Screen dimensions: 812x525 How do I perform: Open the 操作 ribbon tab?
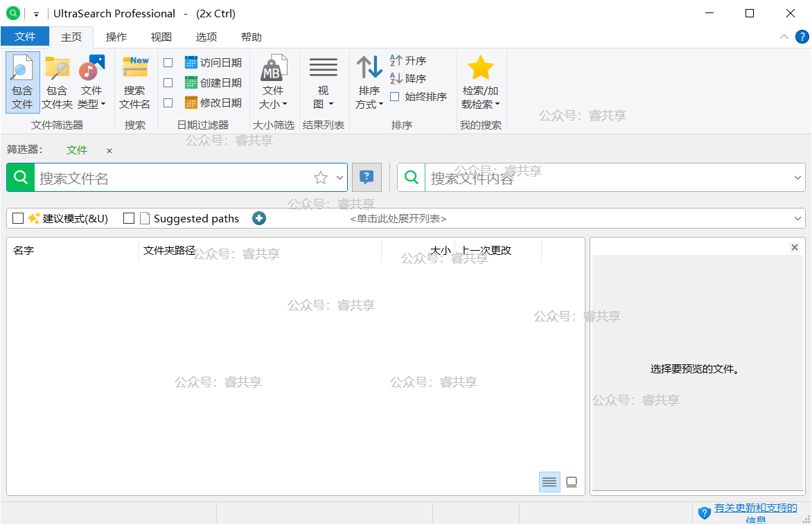point(116,37)
